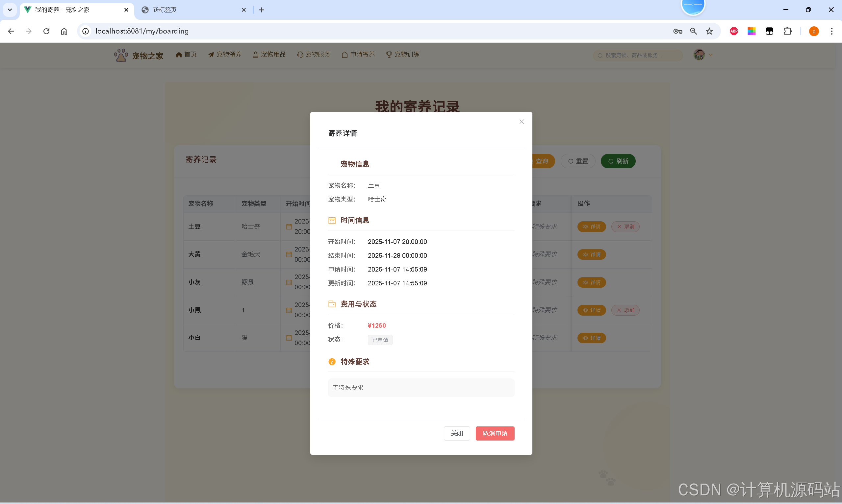Viewport: 842px width, 504px height.
Task: Click the start time 2025-11-07 20:00:00
Action: tap(397, 242)
